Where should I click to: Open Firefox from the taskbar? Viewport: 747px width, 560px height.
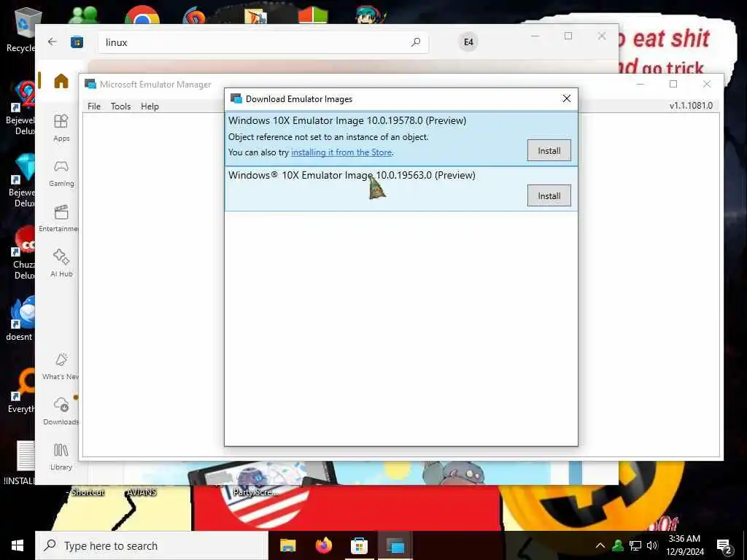tap(323, 545)
